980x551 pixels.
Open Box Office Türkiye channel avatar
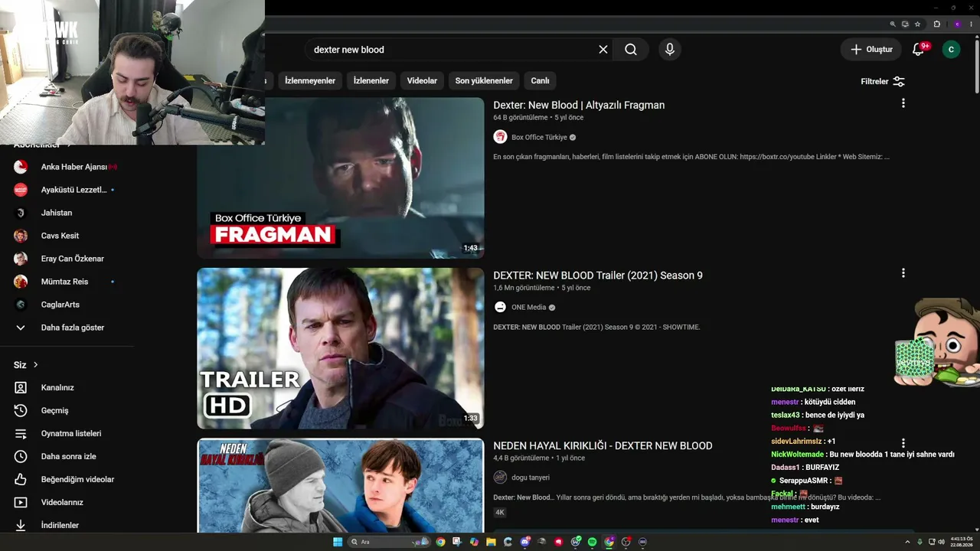point(500,137)
